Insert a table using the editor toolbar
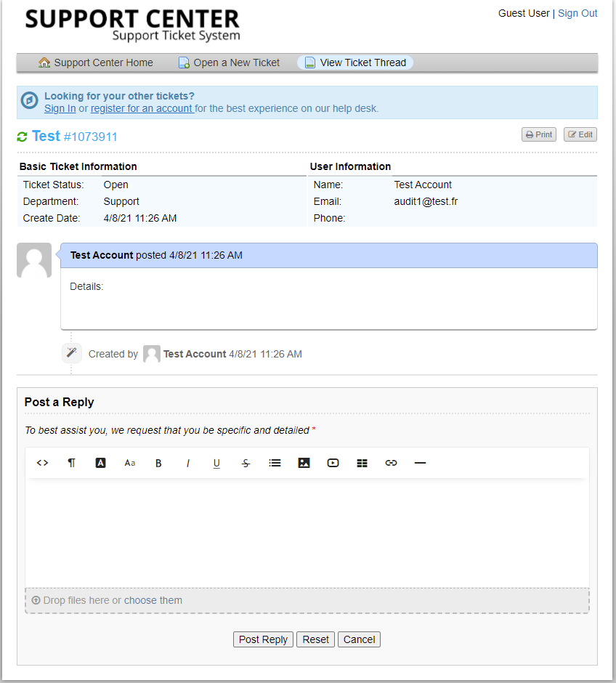 [362, 463]
